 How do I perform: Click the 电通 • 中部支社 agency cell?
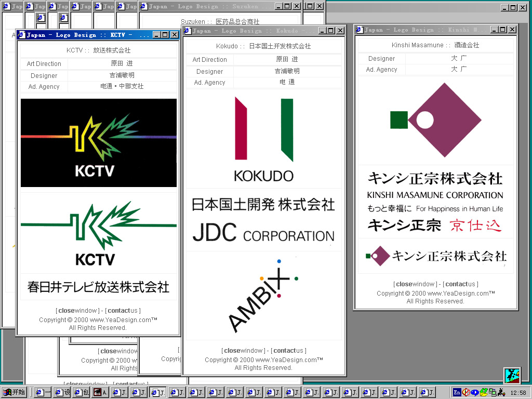point(122,86)
